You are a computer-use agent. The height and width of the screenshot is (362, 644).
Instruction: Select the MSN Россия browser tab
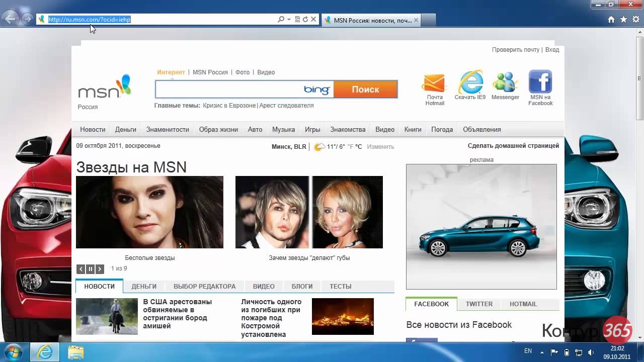(370, 20)
